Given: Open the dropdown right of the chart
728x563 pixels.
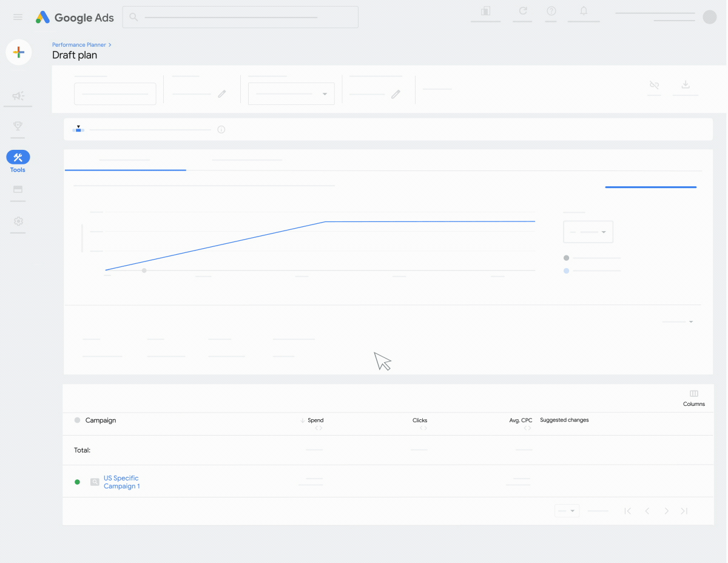Looking at the screenshot, I should pyautogui.click(x=588, y=232).
